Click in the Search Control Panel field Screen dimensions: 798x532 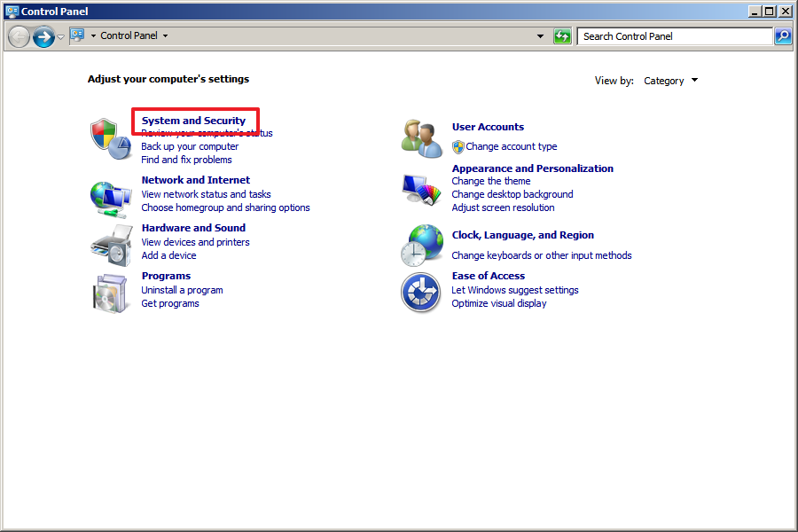pyautogui.click(x=674, y=36)
